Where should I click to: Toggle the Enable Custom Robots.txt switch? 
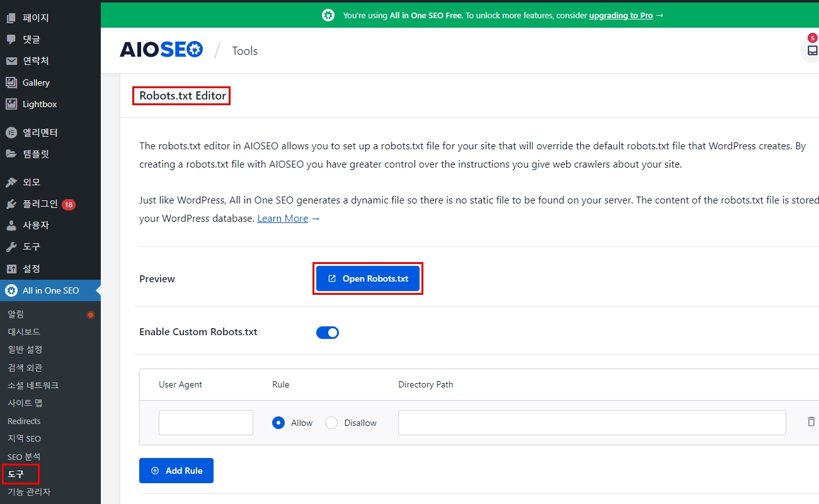(x=328, y=332)
